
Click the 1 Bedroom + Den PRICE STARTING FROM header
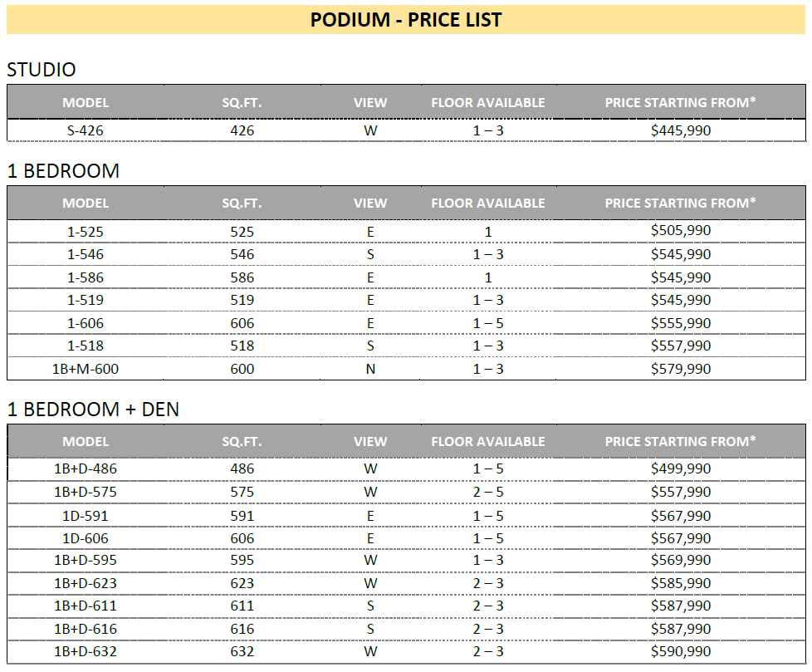[681, 441]
